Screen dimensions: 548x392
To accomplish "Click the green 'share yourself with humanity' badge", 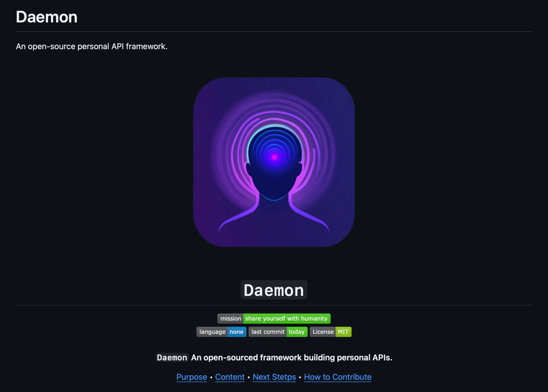I will tap(287, 319).
